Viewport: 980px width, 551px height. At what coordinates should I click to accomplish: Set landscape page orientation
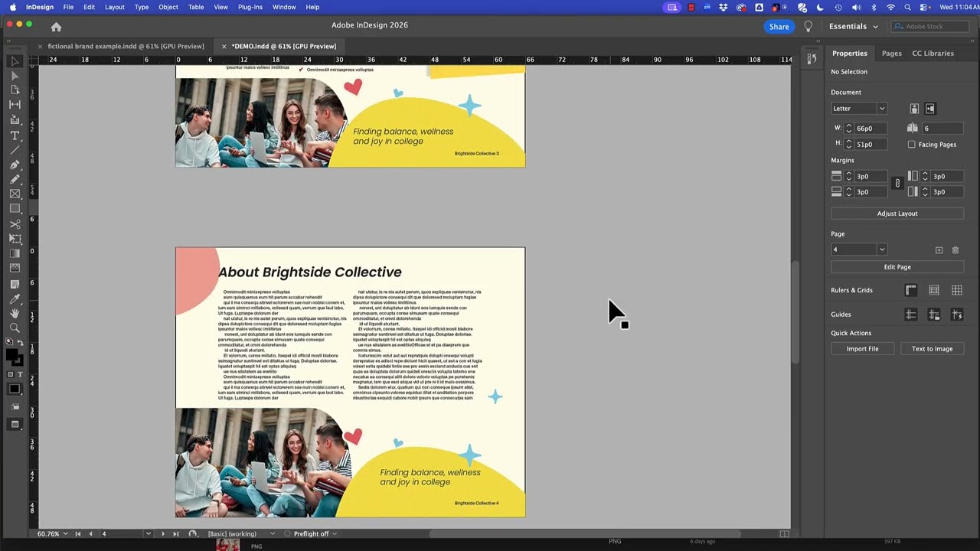click(x=929, y=109)
